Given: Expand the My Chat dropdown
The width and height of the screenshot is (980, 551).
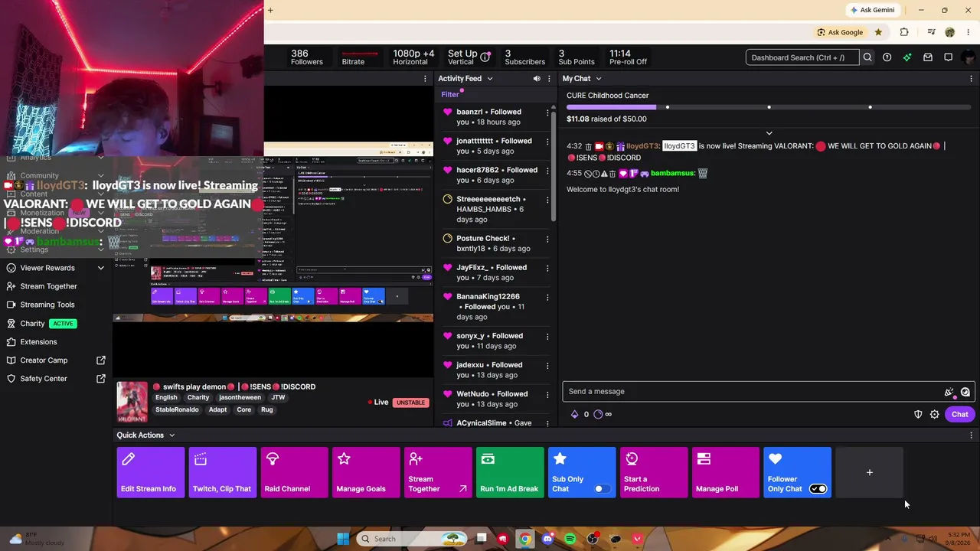Looking at the screenshot, I should [x=599, y=79].
